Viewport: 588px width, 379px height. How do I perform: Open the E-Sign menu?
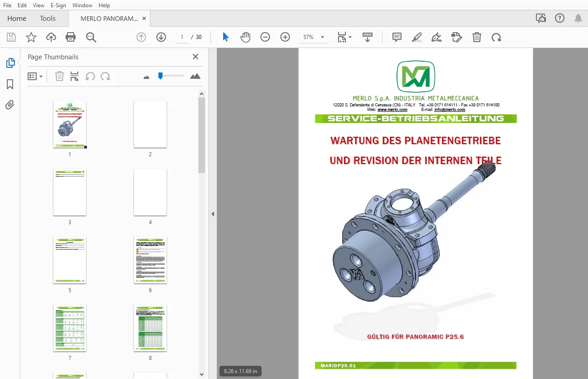click(x=58, y=5)
